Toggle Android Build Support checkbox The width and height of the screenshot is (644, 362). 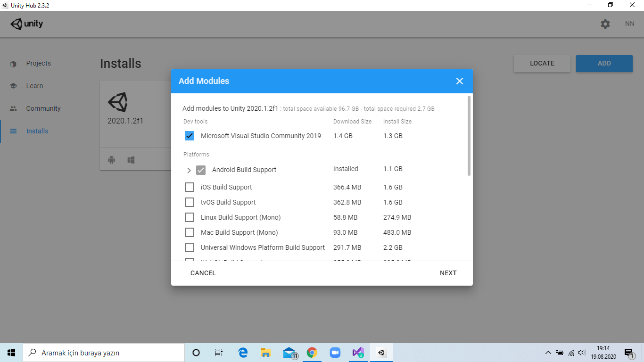tap(201, 170)
